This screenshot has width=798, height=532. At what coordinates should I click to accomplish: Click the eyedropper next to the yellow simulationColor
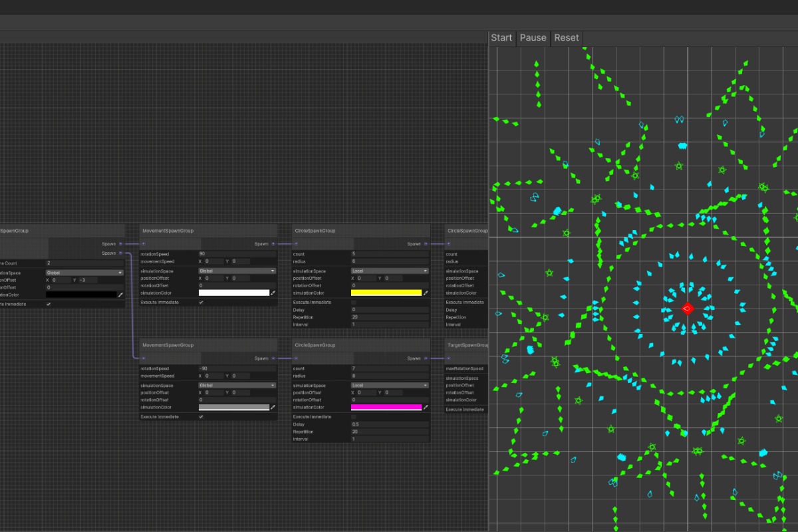426,293
